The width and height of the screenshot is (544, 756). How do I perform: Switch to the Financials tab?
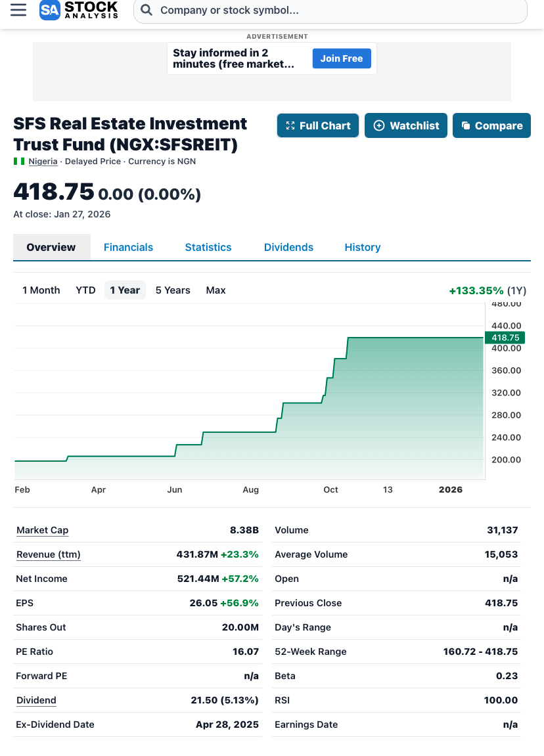pyautogui.click(x=128, y=248)
